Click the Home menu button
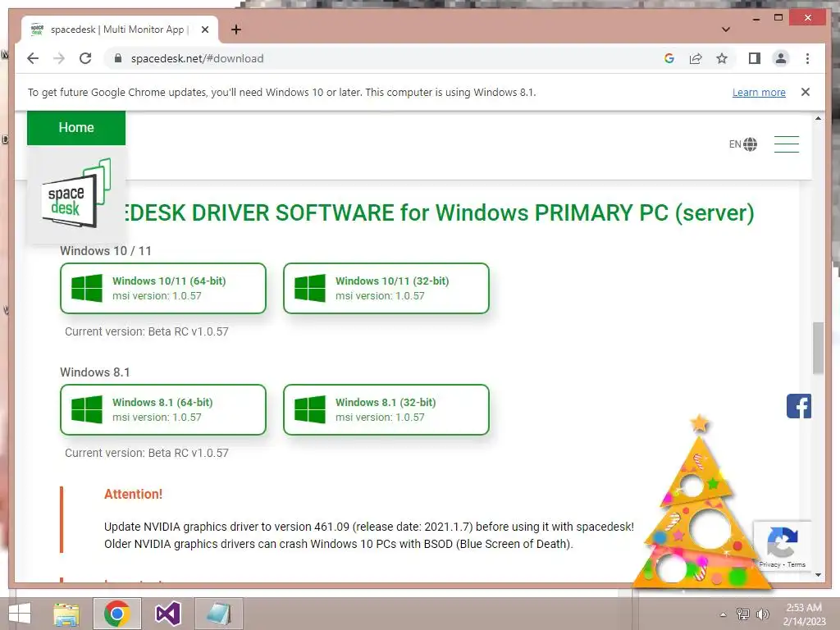 pyautogui.click(x=76, y=127)
